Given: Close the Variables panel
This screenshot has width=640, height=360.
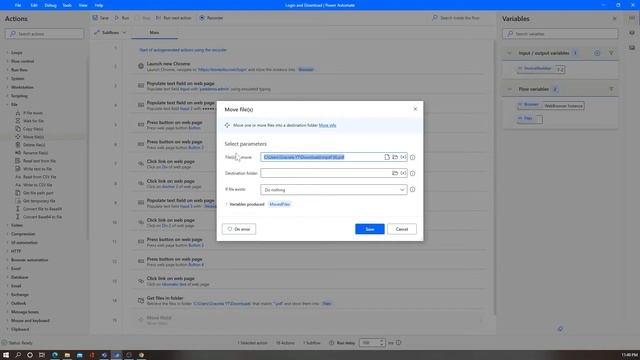Looking at the screenshot, I should 614,19.
